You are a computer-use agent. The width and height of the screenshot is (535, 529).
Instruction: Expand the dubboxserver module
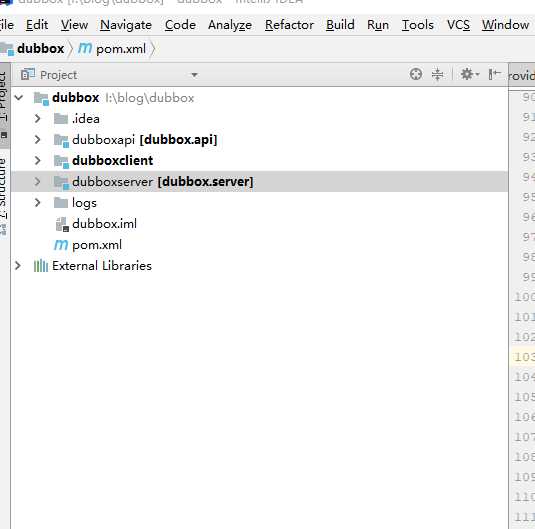click(x=38, y=182)
